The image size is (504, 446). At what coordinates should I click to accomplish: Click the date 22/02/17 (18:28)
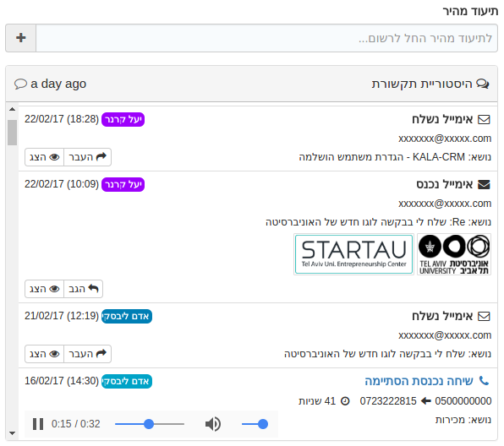coord(62,119)
